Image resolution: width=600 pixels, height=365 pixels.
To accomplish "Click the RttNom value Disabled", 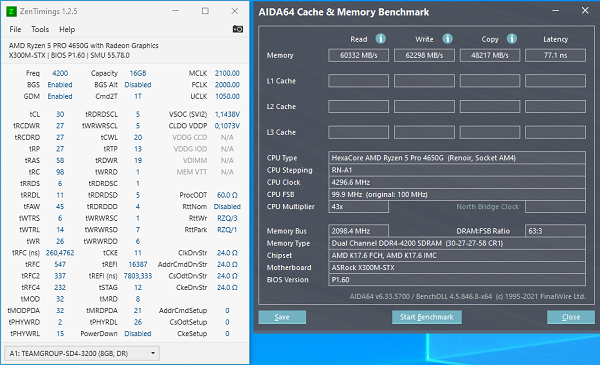I will point(227,207).
